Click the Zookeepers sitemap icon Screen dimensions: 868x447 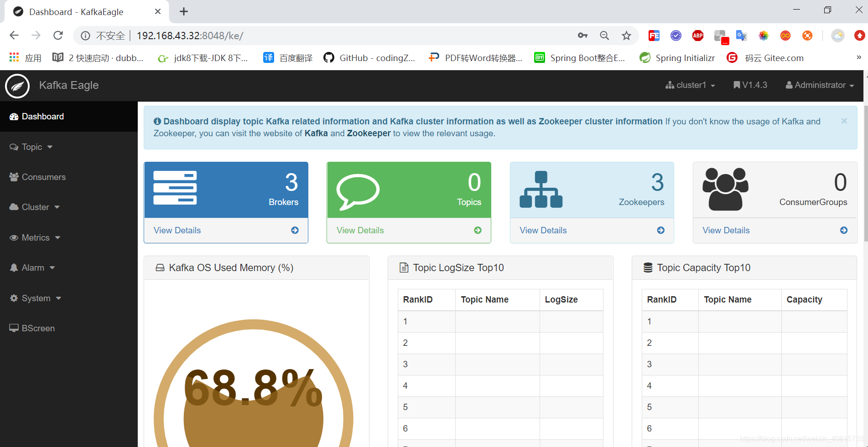(x=541, y=190)
